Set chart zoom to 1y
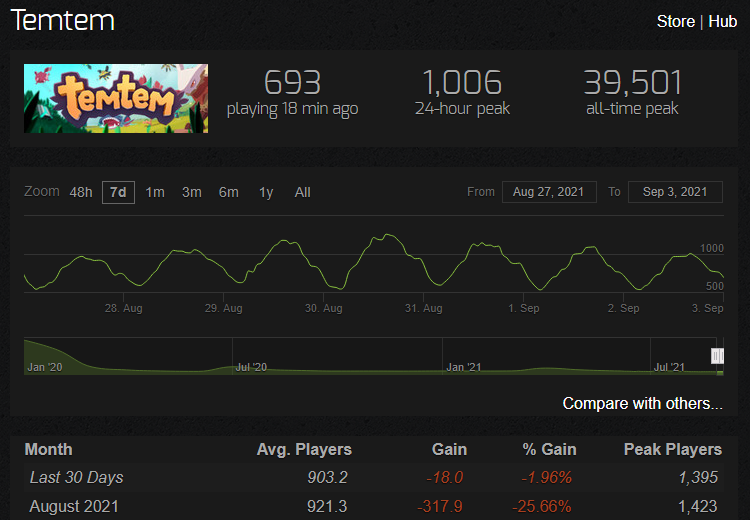Image resolution: width=750 pixels, height=520 pixels. pyautogui.click(x=266, y=192)
